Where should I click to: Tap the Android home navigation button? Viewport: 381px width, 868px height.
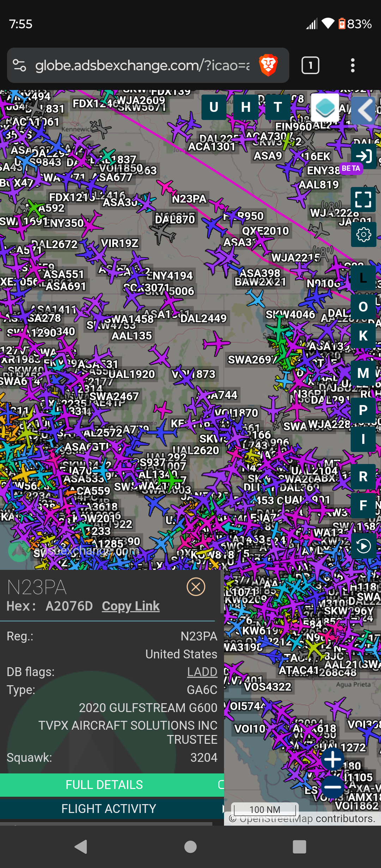click(x=190, y=847)
